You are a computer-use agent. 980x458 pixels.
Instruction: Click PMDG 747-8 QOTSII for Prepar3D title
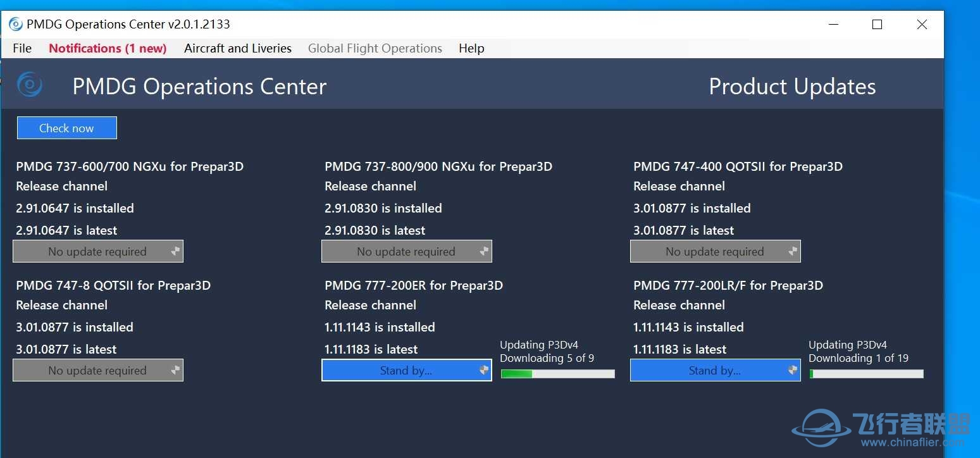(x=113, y=285)
